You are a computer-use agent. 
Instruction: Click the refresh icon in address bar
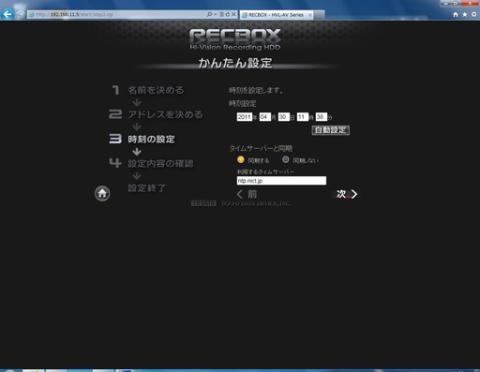[x=228, y=14]
